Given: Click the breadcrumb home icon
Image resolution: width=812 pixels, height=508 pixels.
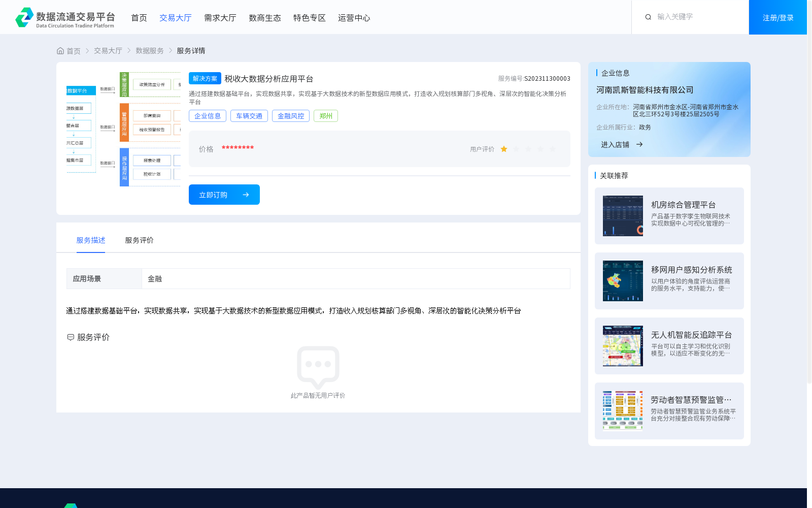Looking at the screenshot, I should (x=60, y=51).
